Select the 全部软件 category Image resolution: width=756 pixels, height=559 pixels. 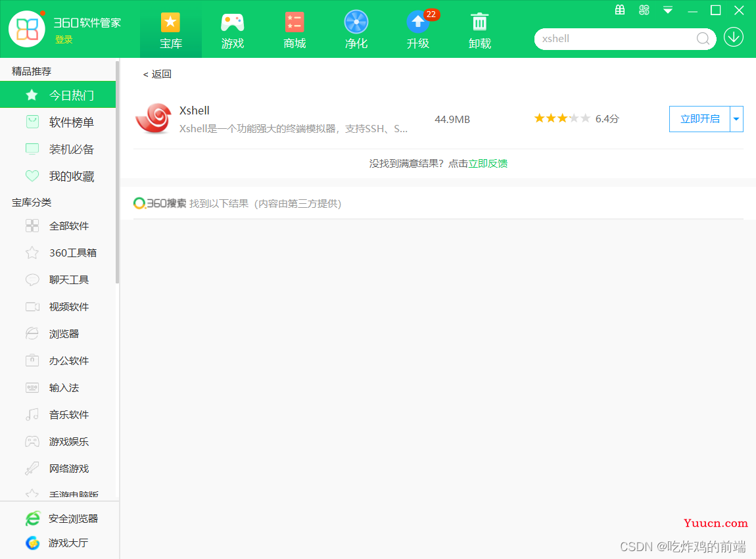click(x=58, y=226)
